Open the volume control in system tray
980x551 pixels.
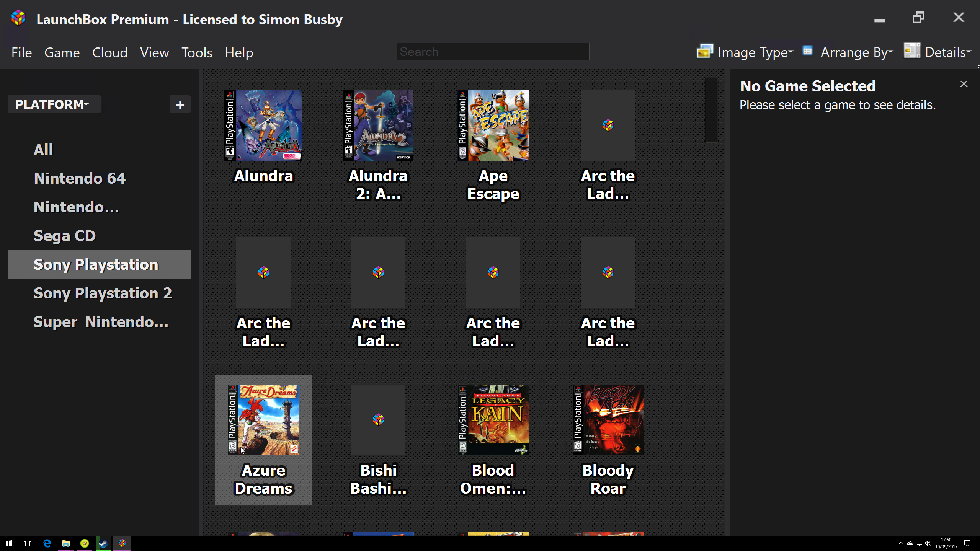(929, 543)
